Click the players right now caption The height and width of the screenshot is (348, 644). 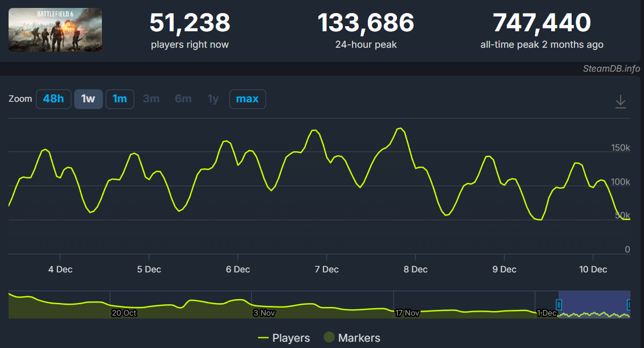[190, 45]
